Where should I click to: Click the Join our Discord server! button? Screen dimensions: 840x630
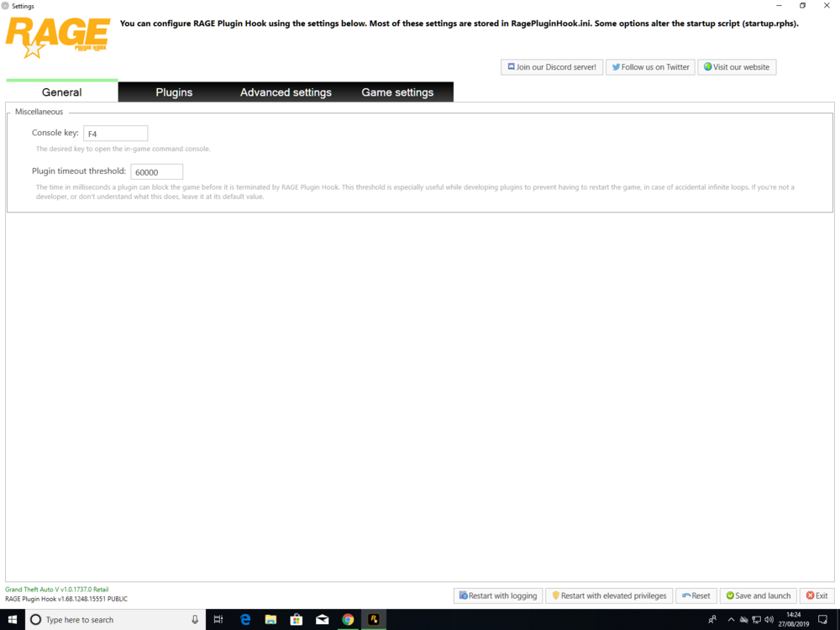coord(551,67)
